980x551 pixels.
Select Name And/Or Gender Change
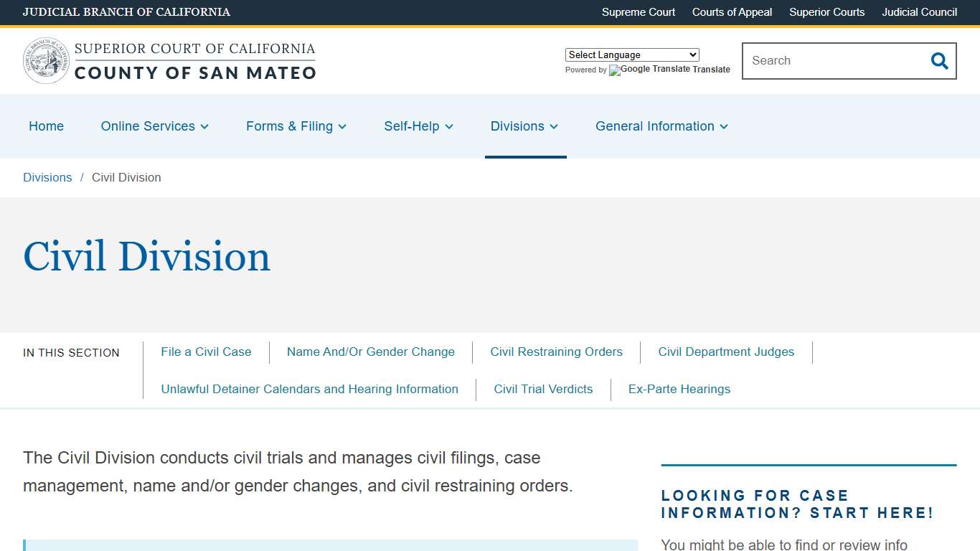pos(370,352)
